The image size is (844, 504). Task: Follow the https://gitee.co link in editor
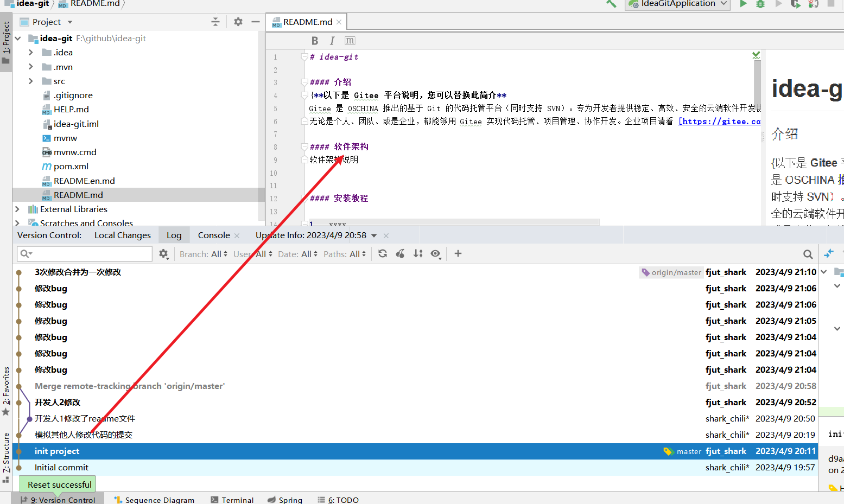click(x=720, y=122)
